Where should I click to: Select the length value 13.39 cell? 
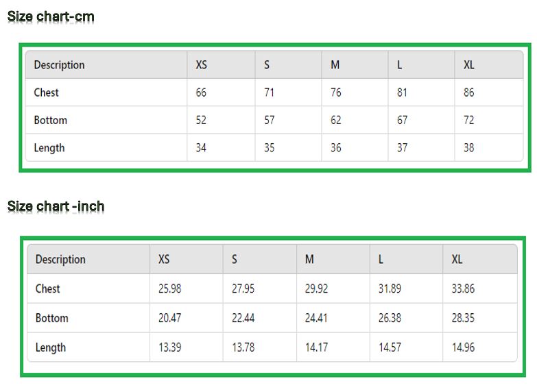click(x=169, y=347)
